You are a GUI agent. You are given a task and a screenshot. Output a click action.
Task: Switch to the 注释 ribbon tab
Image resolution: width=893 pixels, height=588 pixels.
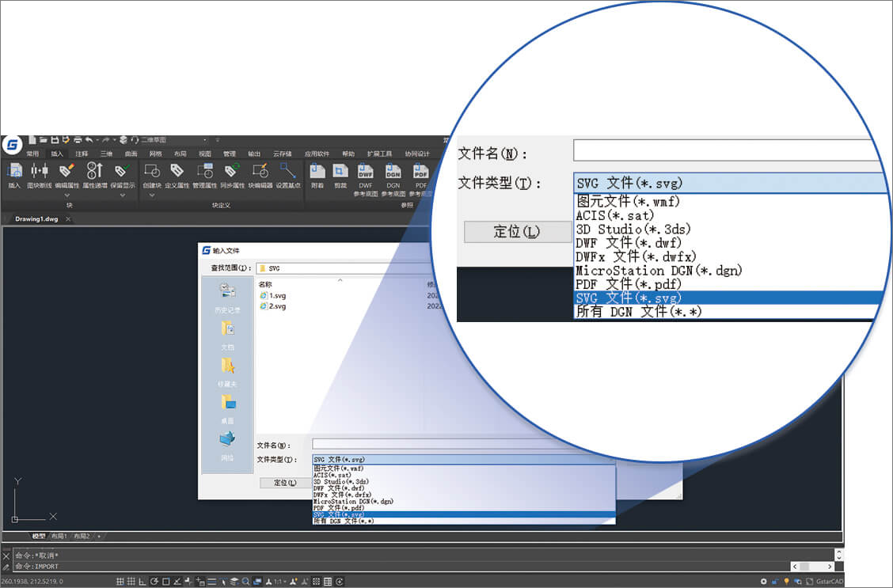pos(82,154)
